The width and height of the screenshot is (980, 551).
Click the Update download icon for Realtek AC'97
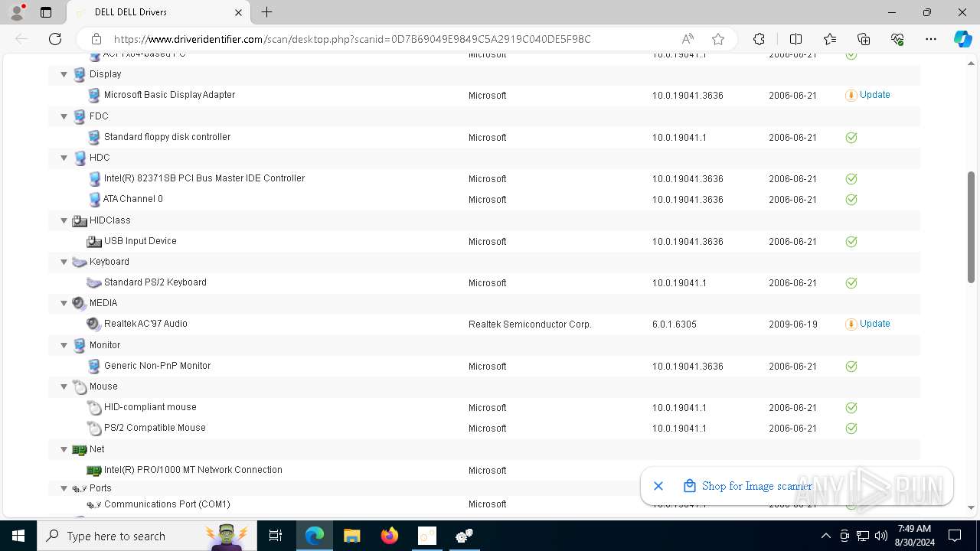[x=851, y=324]
